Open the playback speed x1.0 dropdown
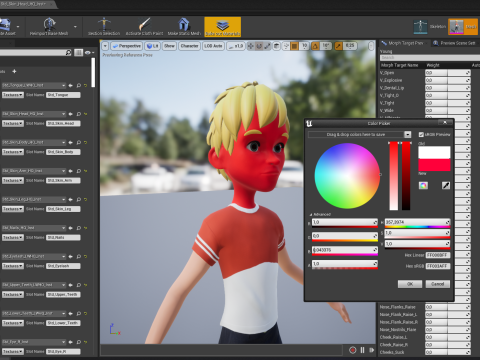 (236, 46)
